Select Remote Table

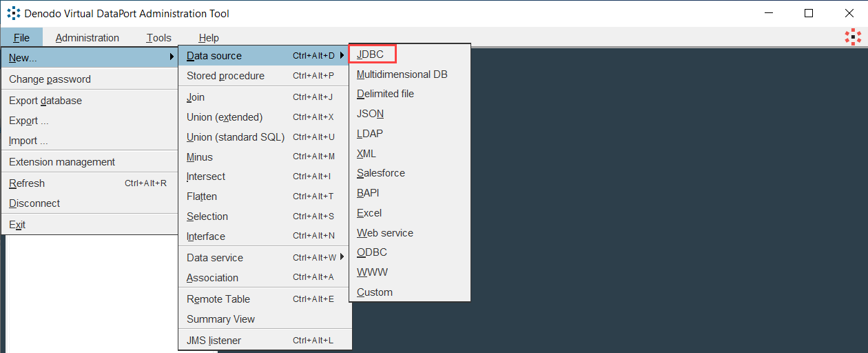(x=265, y=299)
